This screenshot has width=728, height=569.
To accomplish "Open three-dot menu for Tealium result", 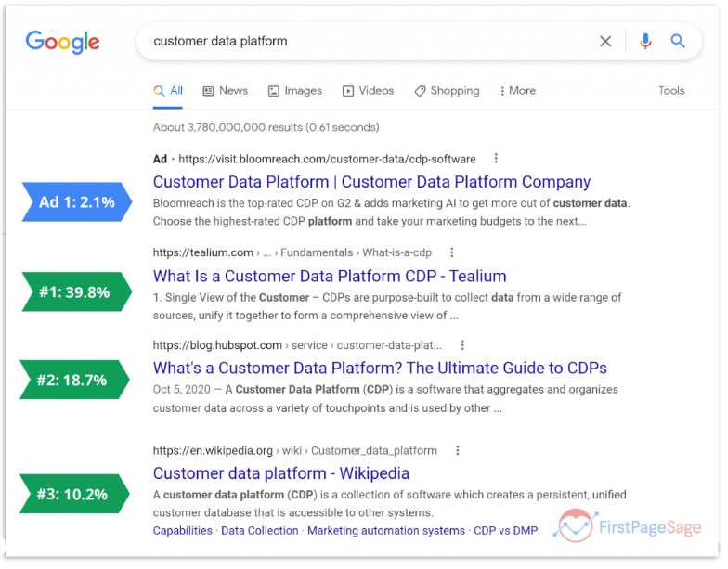I will (452, 252).
